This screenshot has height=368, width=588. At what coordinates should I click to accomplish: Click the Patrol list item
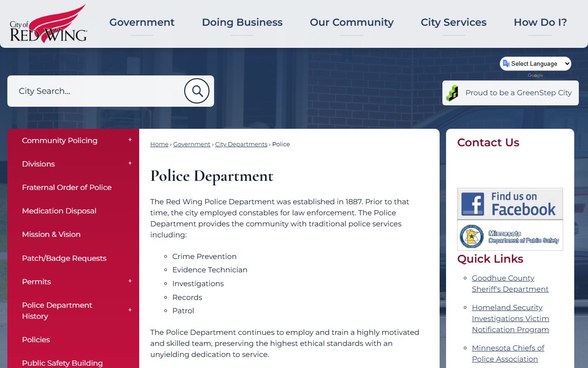click(x=183, y=311)
